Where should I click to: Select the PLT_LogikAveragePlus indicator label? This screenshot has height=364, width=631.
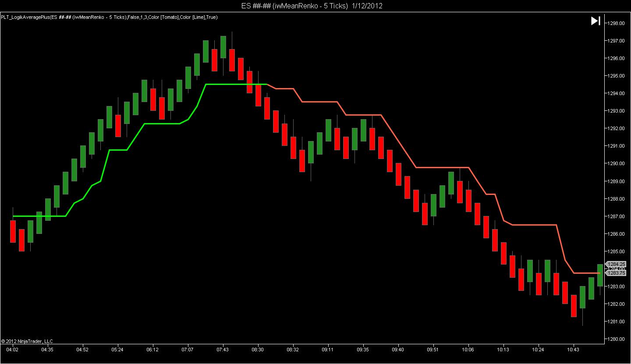coord(109,17)
